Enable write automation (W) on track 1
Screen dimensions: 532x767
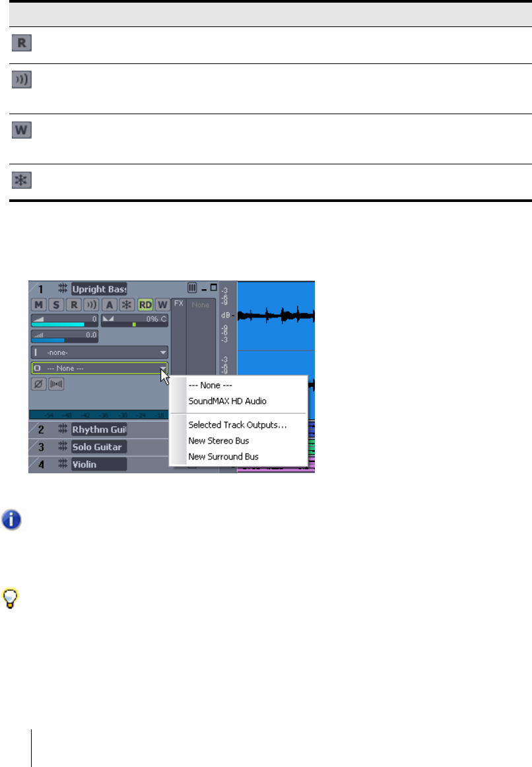(x=161, y=306)
